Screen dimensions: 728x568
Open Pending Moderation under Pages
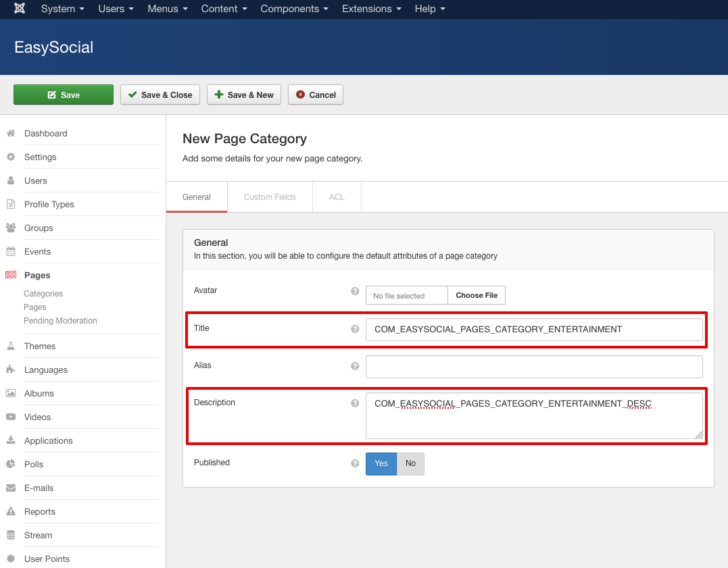(x=60, y=321)
